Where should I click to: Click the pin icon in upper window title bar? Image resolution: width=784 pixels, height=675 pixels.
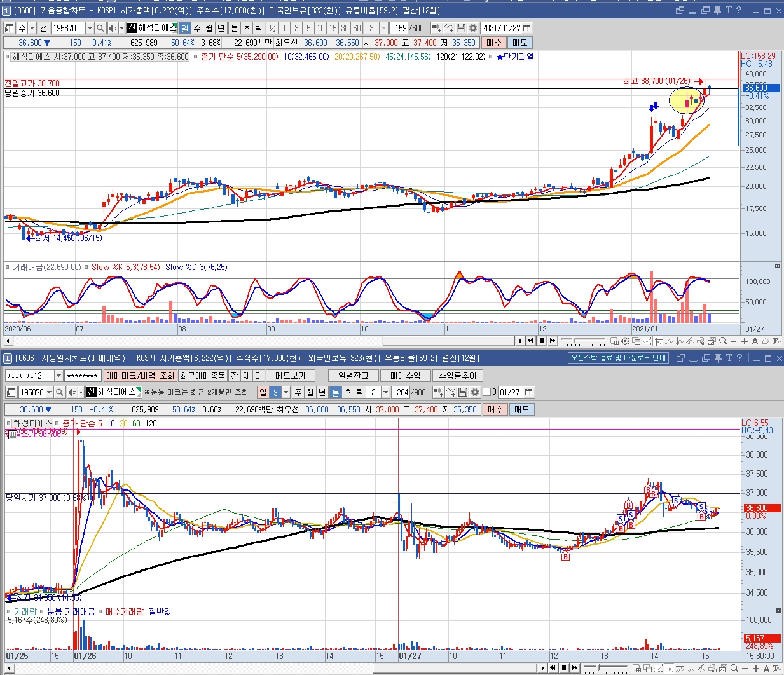click(x=717, y=10)
